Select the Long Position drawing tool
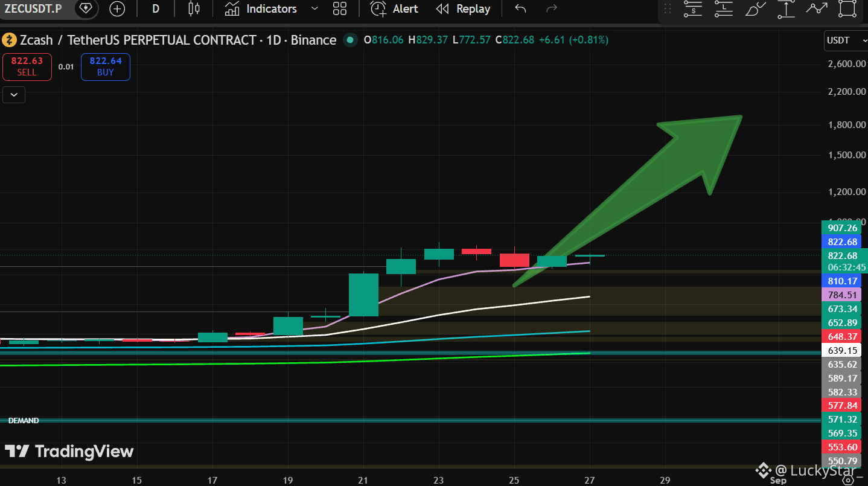The height and width of the screenshot is (486, 868). [723, 8]
